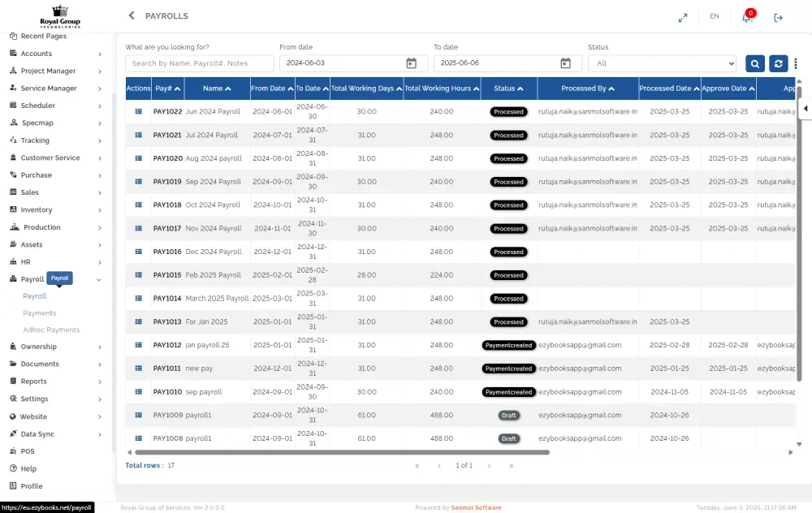Expand the Accounts sidebar menu

point(55,54)
